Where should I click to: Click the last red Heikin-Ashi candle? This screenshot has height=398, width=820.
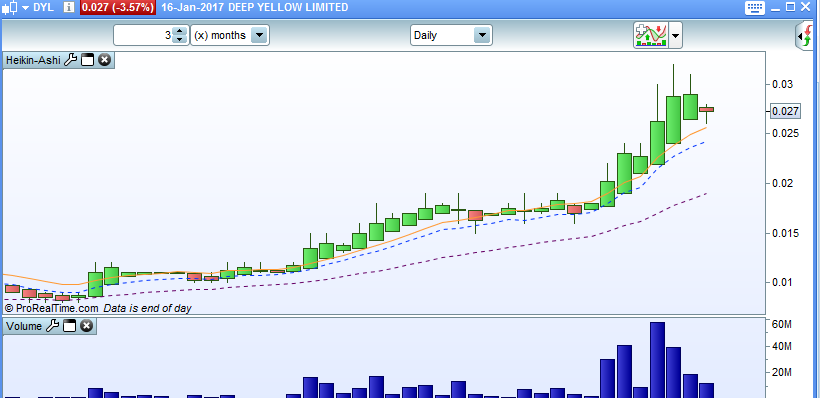pos(707,109)
